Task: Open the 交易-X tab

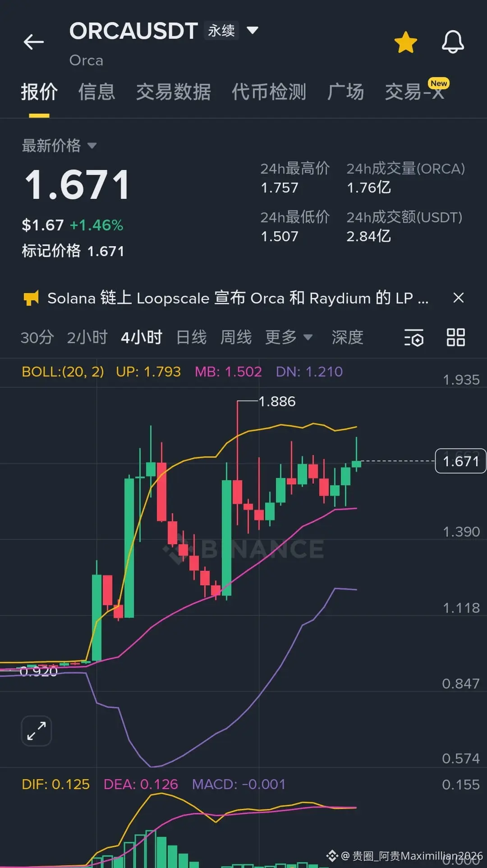Action: click(x=415, y=92)
